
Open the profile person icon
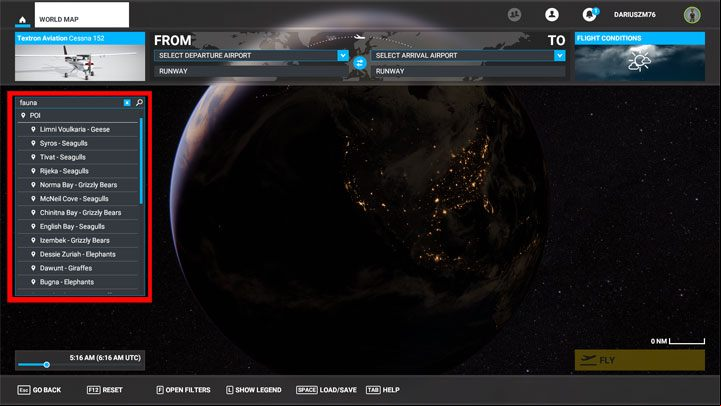552,15
